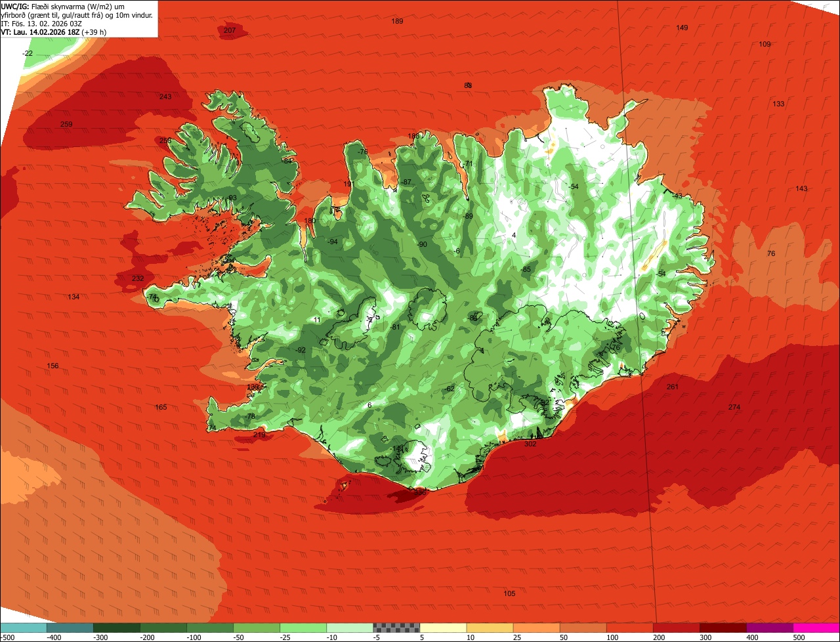Click the subtitle line ending 'og 10m vindur.'

pyautogui.click(x=77, y=14)
